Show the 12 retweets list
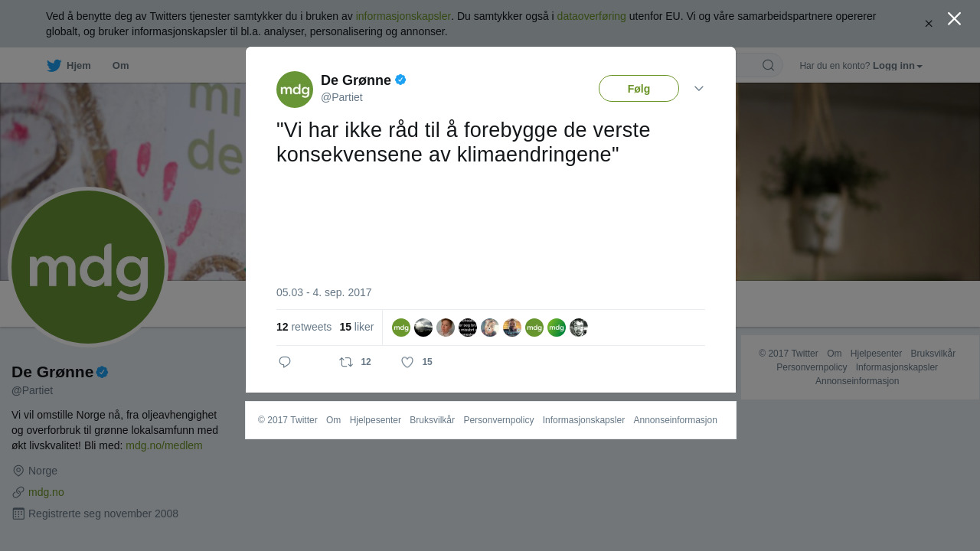The width and height of the screenshot is (980, 551). (304, 327)
